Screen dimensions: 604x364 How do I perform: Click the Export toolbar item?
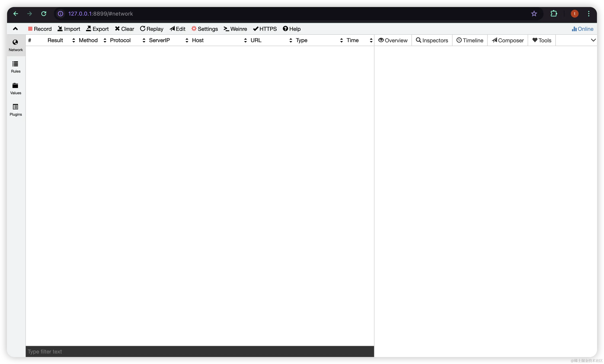97,29
